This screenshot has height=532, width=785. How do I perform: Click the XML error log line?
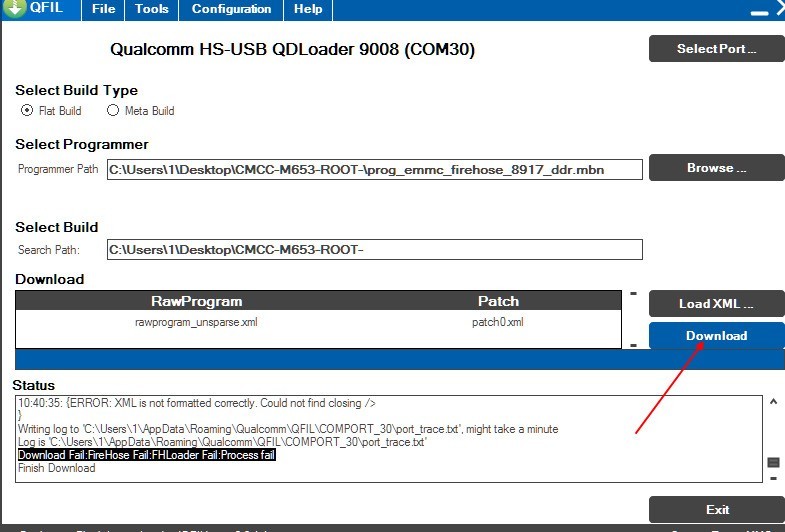(x=197, y=403)
